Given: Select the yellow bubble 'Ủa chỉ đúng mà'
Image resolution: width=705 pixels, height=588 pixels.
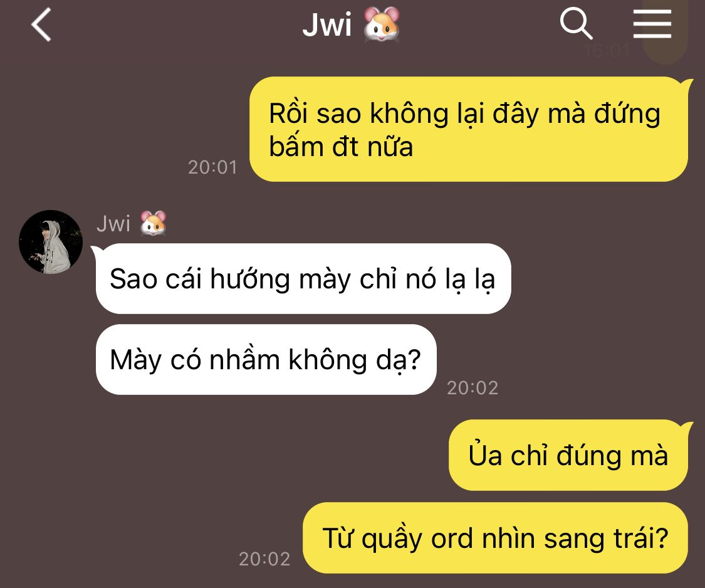Looking at the screenshot, I should pyautogui.click(x=568, y=455).
